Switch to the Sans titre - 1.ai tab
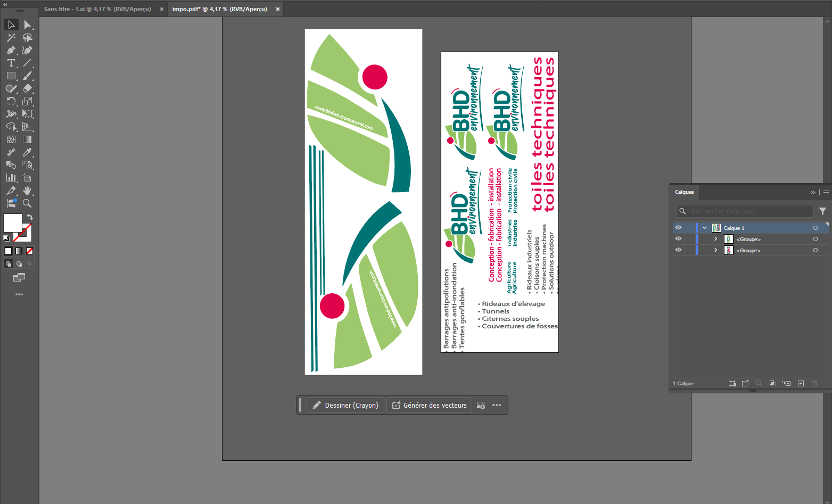This screenshot has width=832, height=504. click(x=97, y=9)
